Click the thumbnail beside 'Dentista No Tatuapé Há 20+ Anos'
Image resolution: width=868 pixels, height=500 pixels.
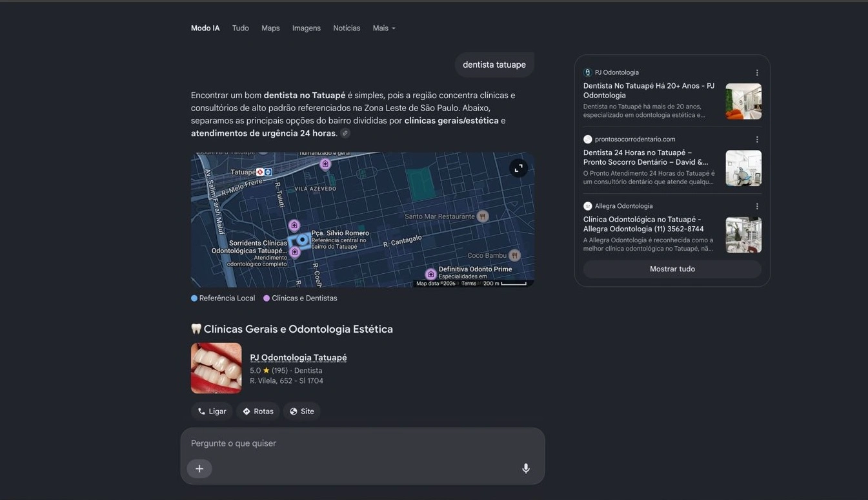click(743, 101)
